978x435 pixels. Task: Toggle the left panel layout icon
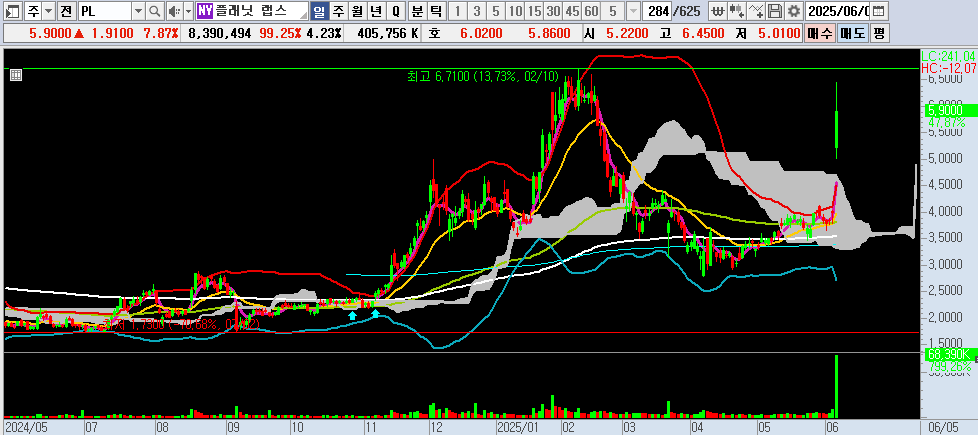12,11
